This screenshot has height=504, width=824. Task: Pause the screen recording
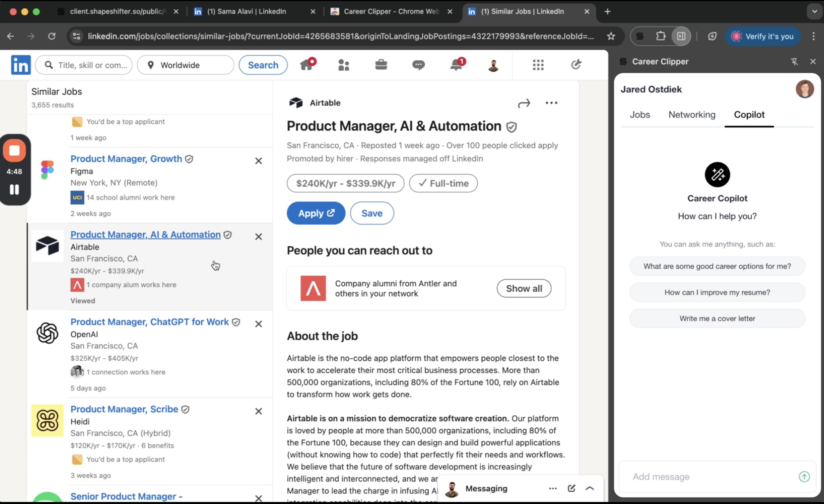[14, 189]
